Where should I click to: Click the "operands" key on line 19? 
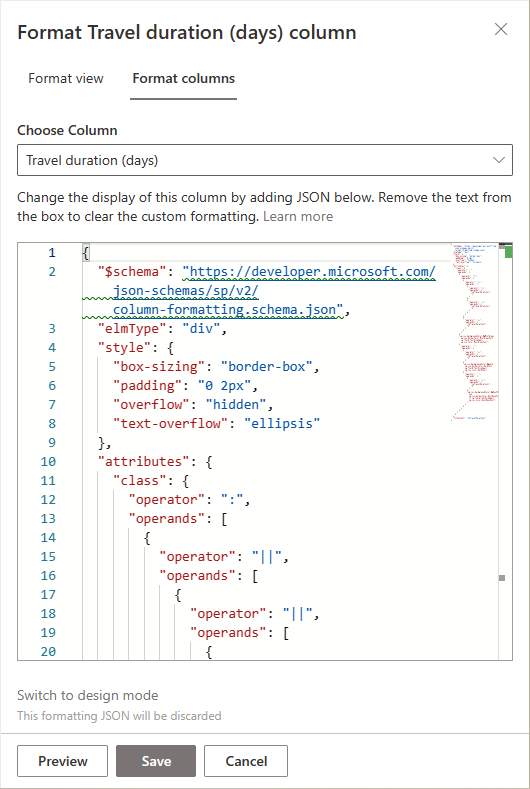[229, 633]
